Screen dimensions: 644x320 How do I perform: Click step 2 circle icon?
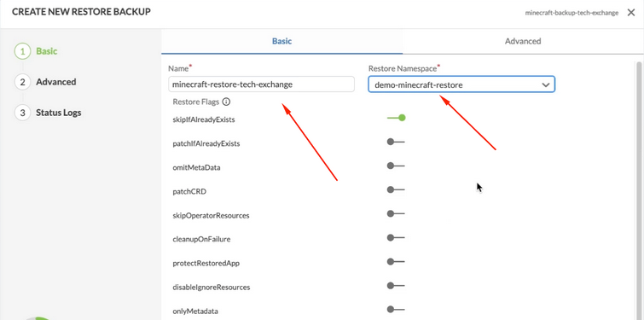pos(22,82)
